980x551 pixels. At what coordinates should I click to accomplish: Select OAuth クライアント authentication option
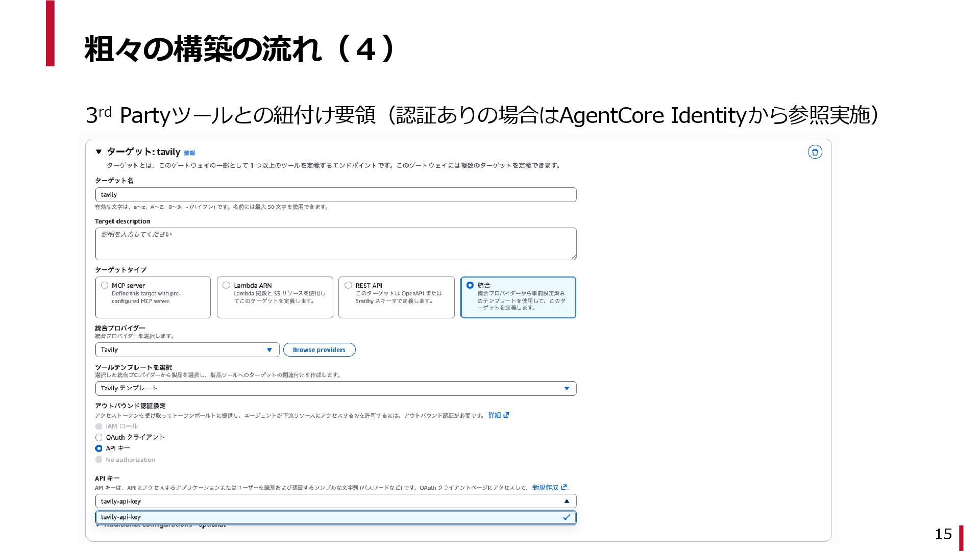[x=99, y=437]
